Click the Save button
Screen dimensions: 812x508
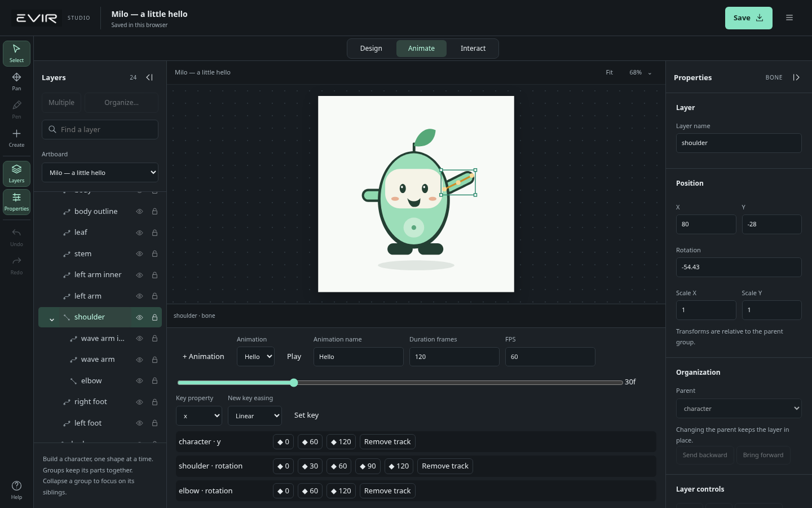748,18
